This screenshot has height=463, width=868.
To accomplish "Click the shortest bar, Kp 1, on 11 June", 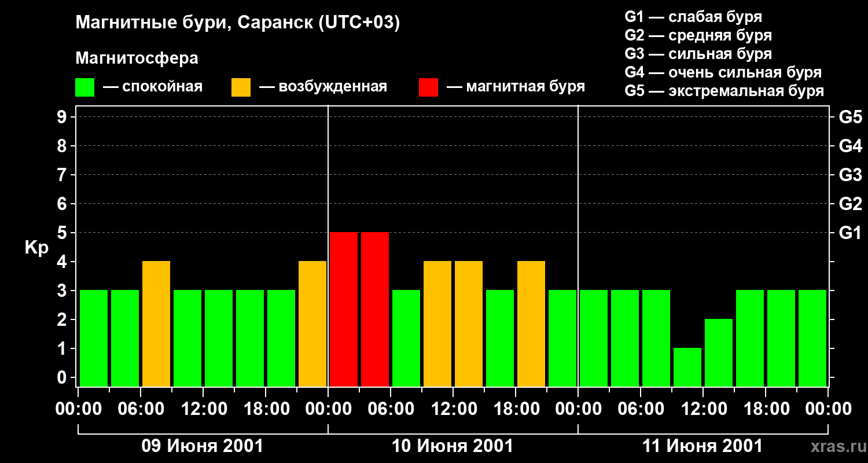I will (x=687, y=367).
